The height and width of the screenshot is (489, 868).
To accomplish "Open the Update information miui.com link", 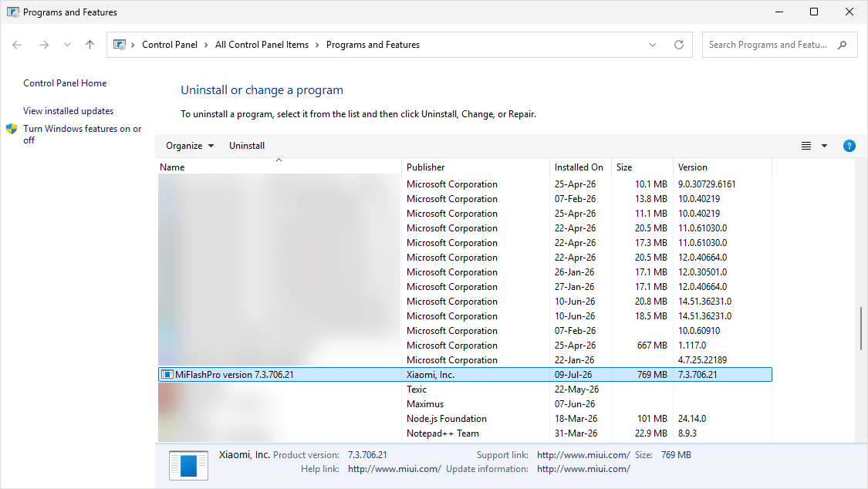I will (x=583, y=469).
